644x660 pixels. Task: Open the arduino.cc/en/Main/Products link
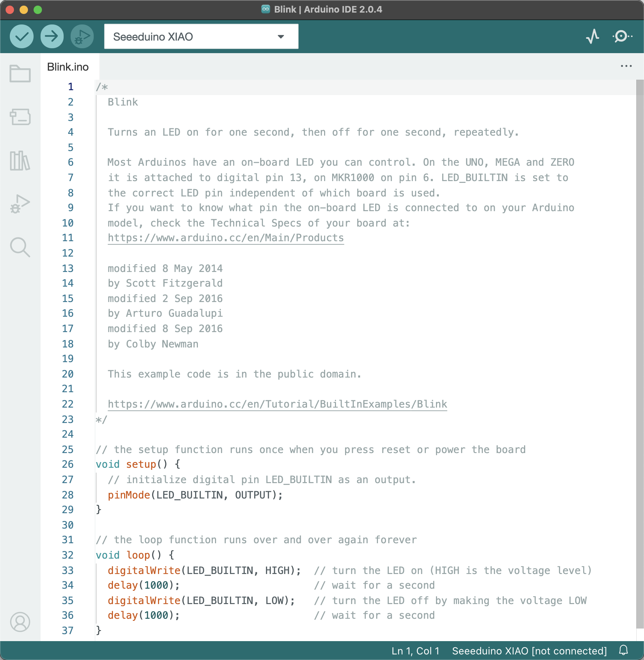point(226,238)
